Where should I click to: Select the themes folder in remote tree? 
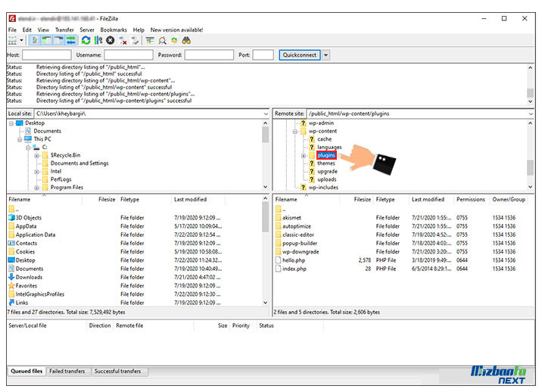coord(326,163)
